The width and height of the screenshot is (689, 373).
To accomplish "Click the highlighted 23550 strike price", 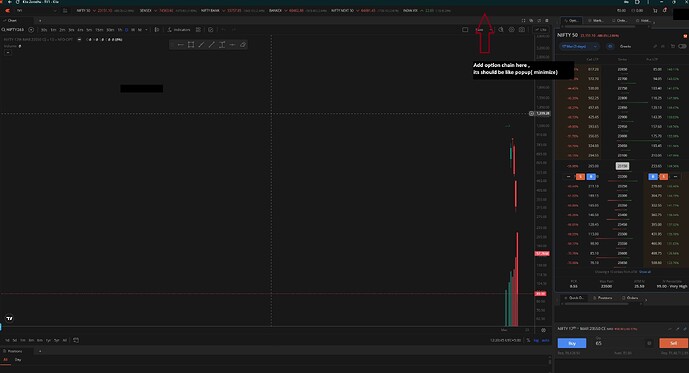I will [622, 166].
